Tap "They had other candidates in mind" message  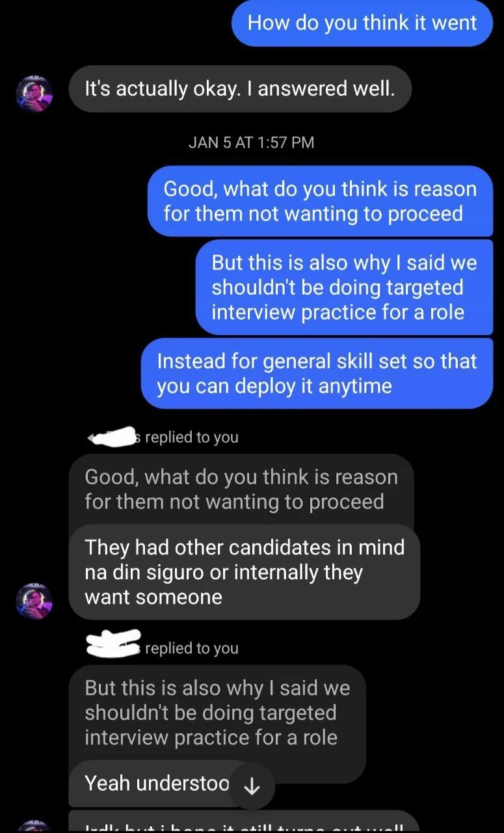(x=245, y=571)
